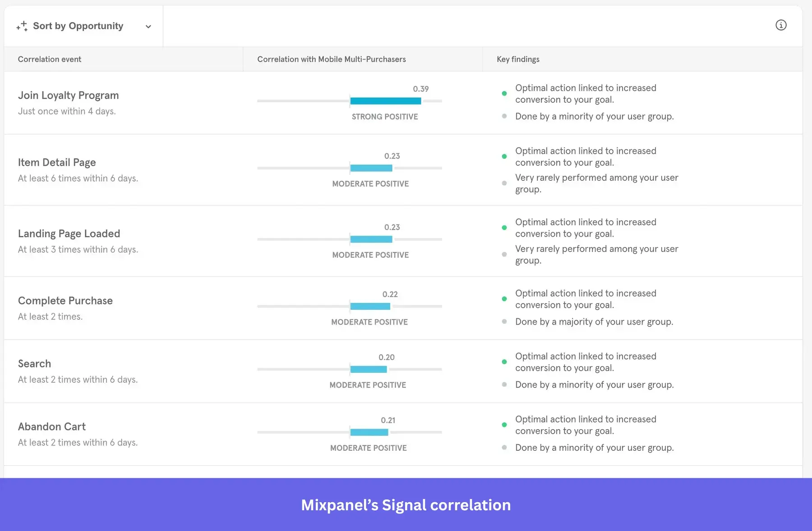
Task: Click the Abandon Cart row
Action: (51, 426)
